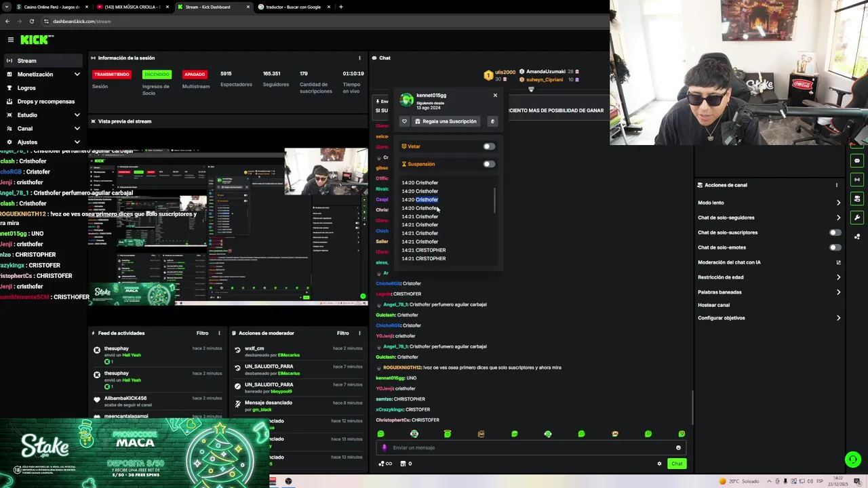
Task: Expand Configurar objetivos option
Action: tap(770, 318)
